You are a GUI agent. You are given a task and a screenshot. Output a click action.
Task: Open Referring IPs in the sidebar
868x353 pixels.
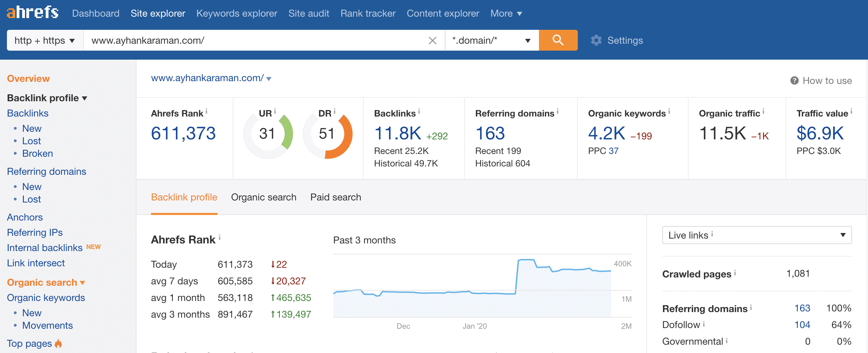(x=35, y=232)
